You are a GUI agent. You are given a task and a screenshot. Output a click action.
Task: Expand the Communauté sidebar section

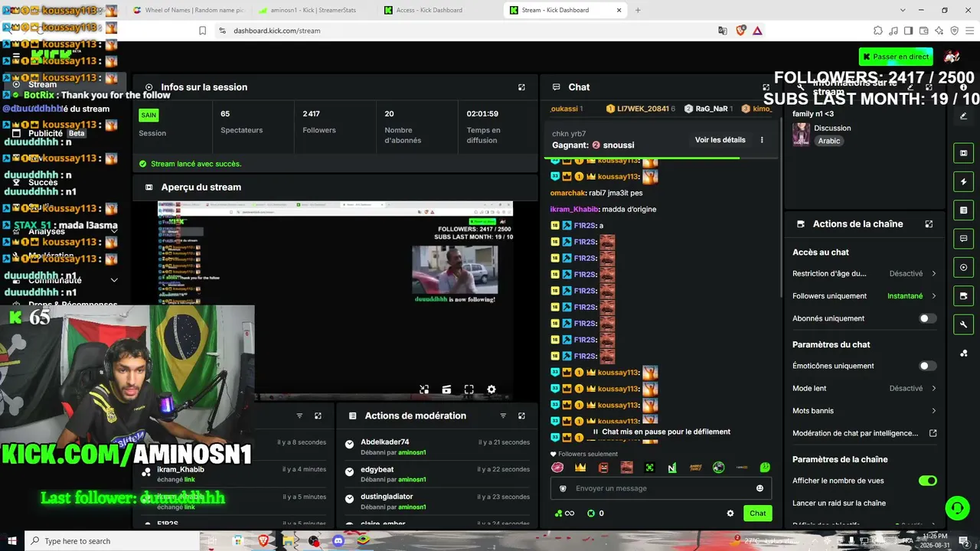coord(114,280)
